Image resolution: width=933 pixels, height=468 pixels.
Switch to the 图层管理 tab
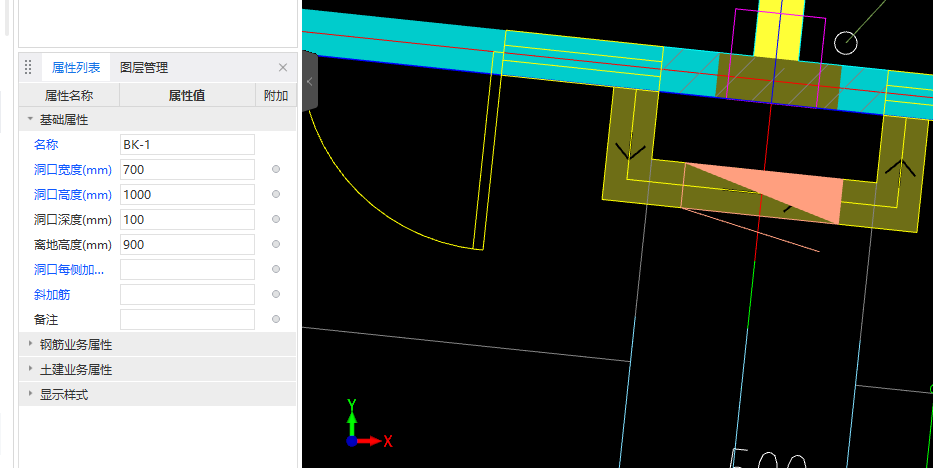(144, 68)
